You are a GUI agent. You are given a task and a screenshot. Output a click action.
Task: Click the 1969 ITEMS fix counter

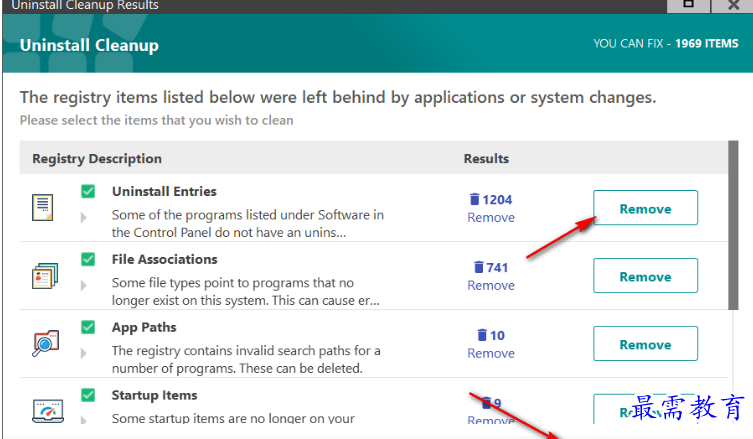pos(706,44)
